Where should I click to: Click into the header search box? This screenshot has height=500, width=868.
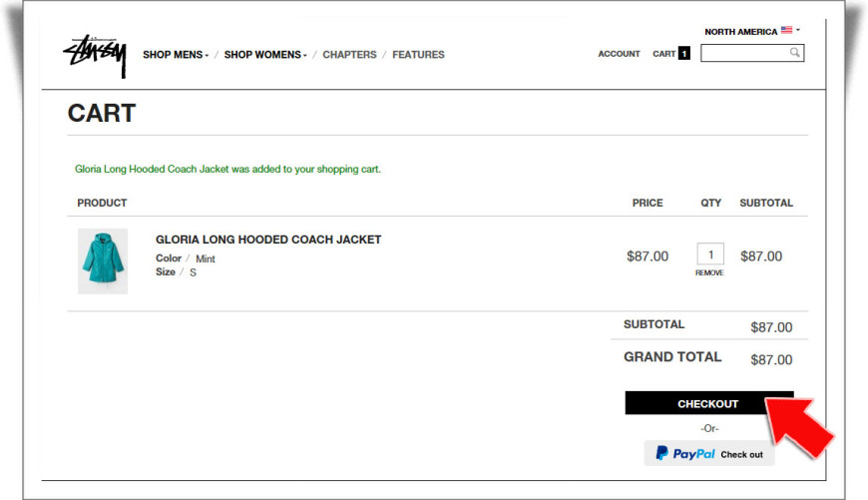751,53
